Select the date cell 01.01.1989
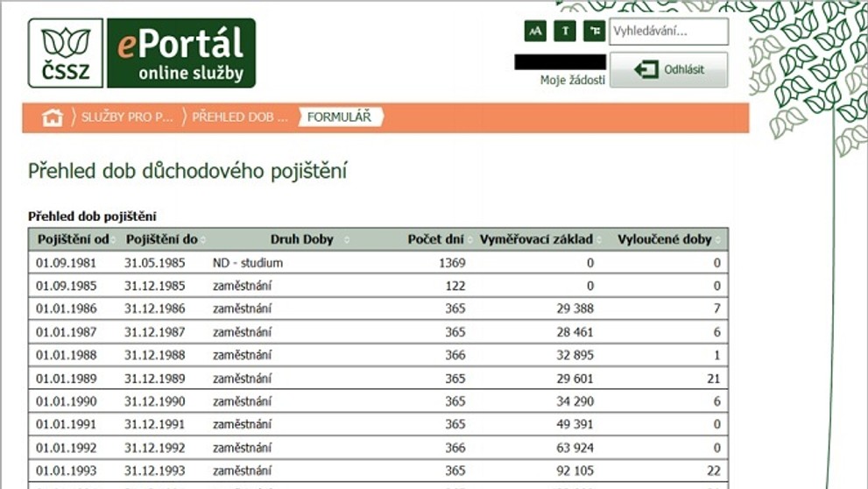 [66, 379]
